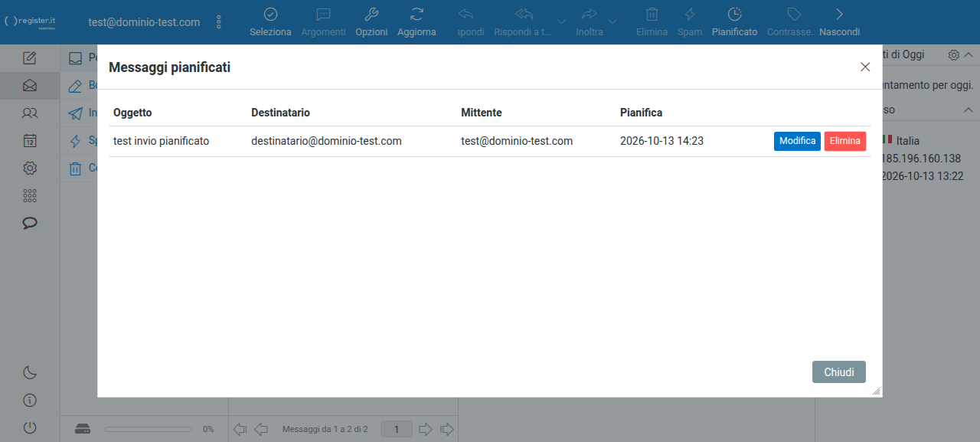This screenshot has height=442, width=980.
Task: Click the Pianificato toolbar item
Action: coord(734,22)
